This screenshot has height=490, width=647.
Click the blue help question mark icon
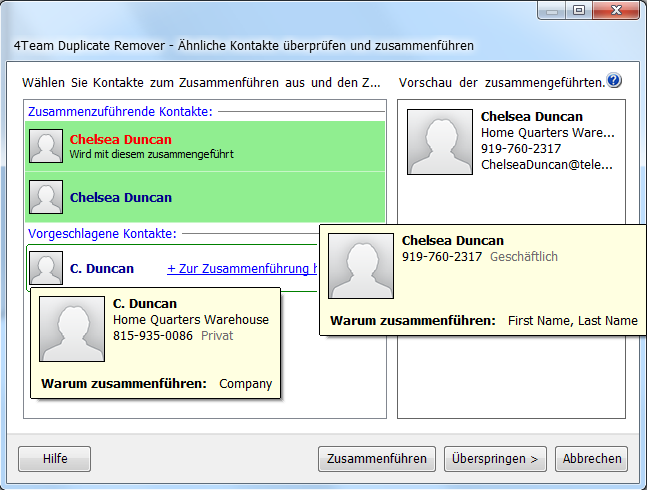(x=614, y=81)
